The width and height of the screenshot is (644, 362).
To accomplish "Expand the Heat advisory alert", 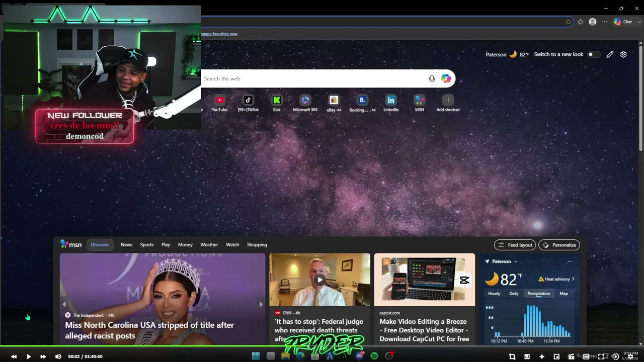I will tap(556, 279).
